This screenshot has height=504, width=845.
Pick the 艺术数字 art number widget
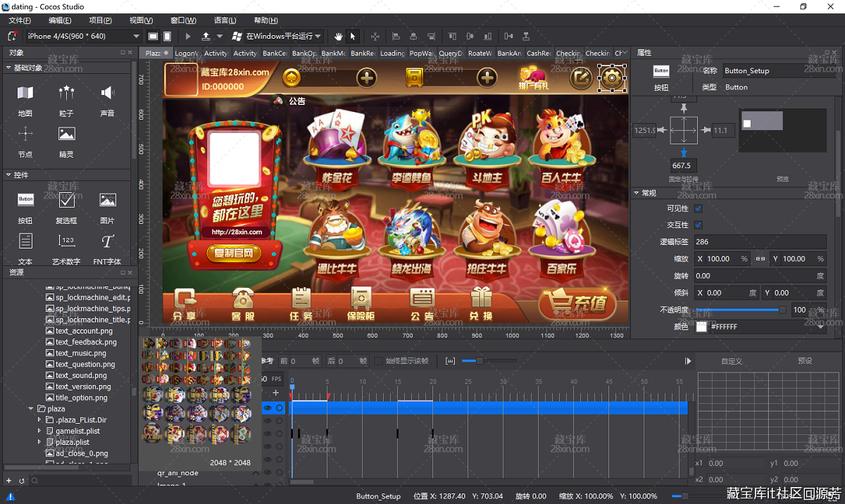[x=66, y=241]
